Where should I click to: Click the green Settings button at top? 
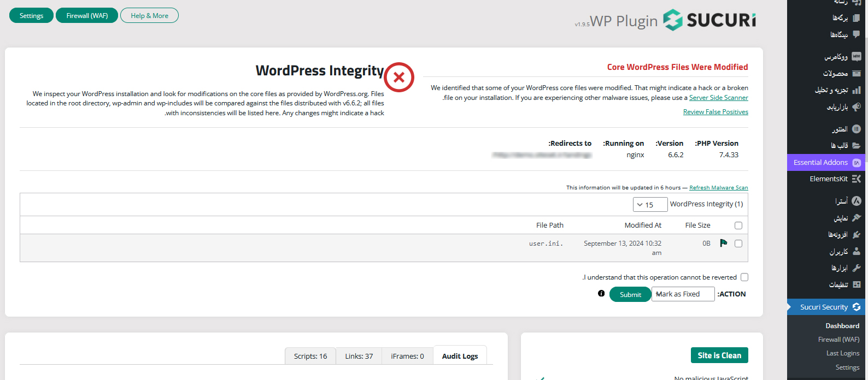point(31,15)
